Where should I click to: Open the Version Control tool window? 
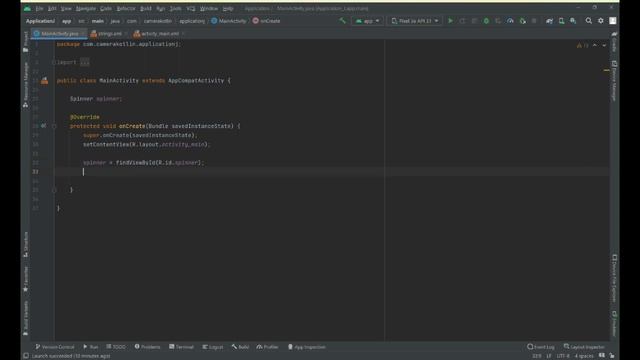pyautogui.click(x=55, y=347)
